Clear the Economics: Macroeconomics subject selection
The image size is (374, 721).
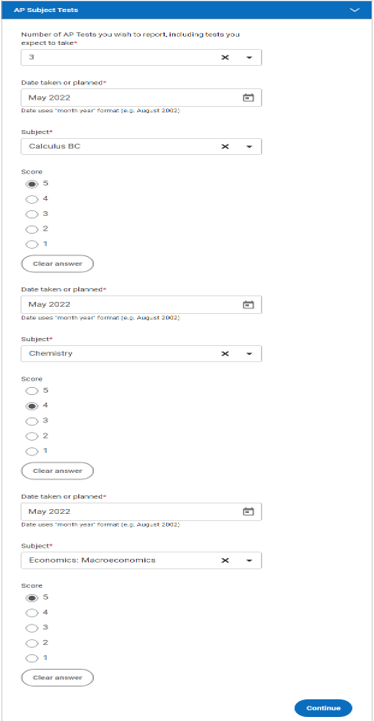click(x=225, y=561)
